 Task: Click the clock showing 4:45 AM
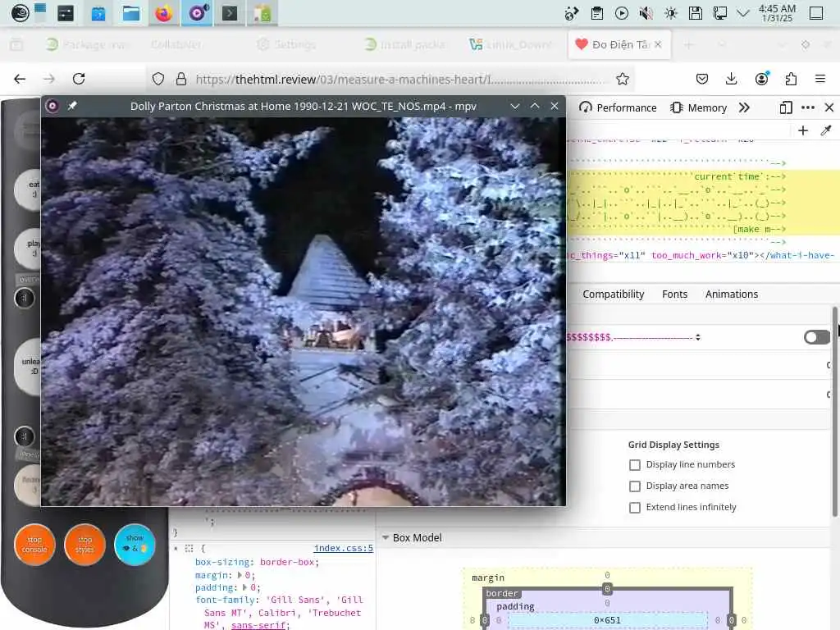[x=777, y=13]
